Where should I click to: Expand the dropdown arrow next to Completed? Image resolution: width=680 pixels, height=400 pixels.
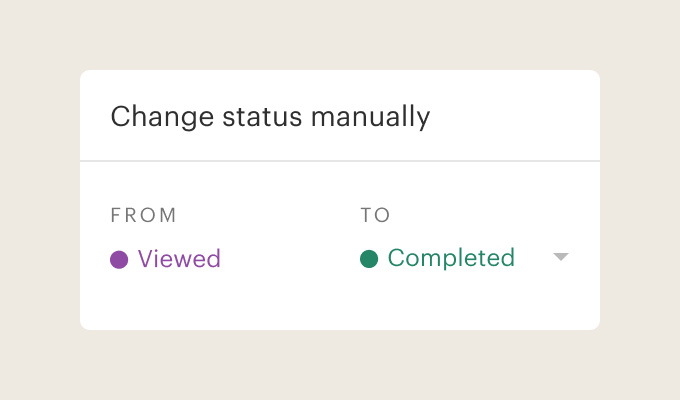561,258
